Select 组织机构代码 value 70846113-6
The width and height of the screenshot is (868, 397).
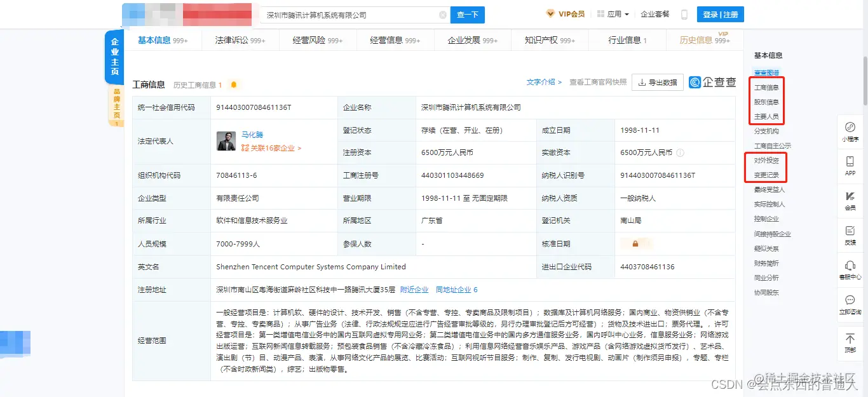tap(236, 175)
